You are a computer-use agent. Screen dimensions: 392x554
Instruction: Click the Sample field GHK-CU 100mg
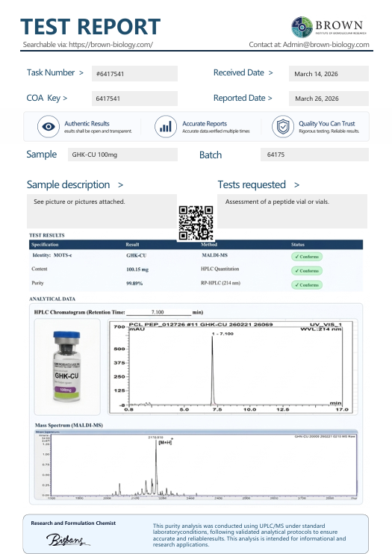[122, 155]
